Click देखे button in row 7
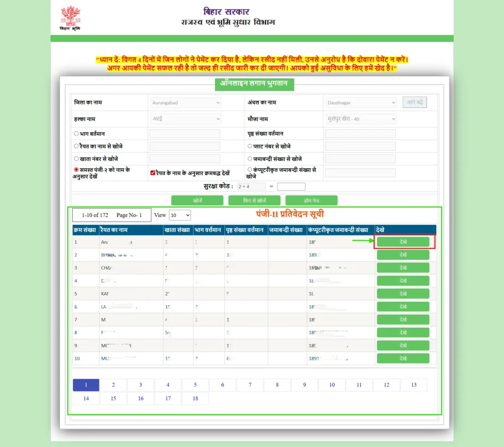This screenshot has height=447, width=504. pos(403,319)
